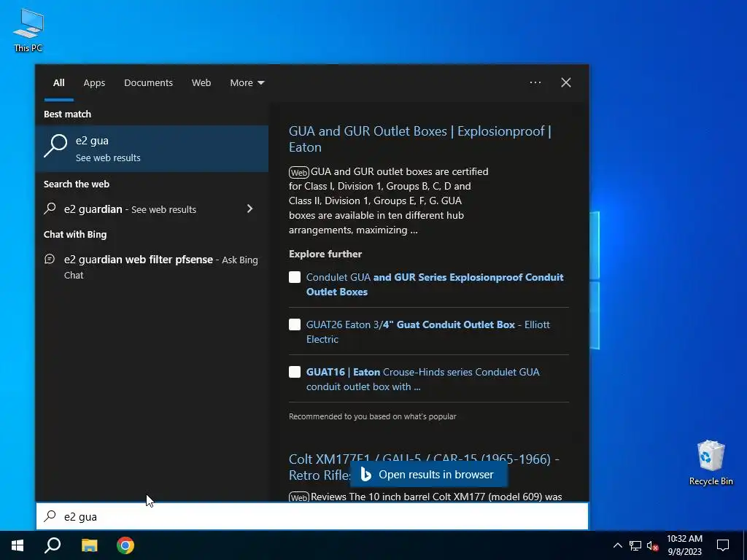
Task: Open the 'Condulet GUA and GUR Series' link
Action: [435, 284]
